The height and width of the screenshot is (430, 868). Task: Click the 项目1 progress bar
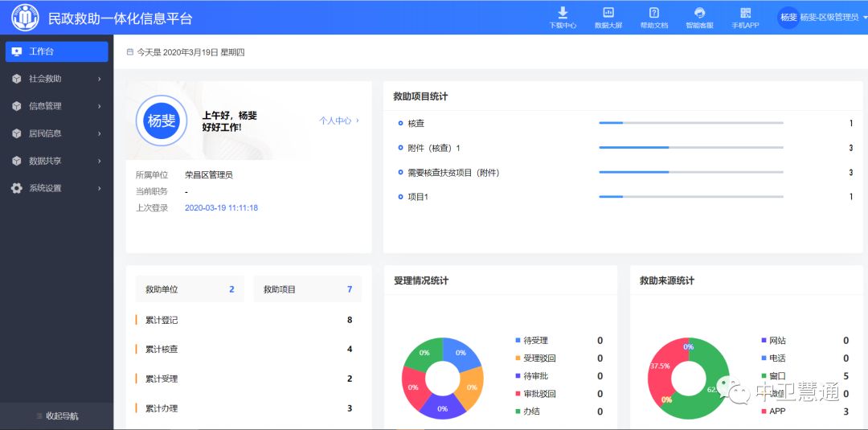click(691, 196)
